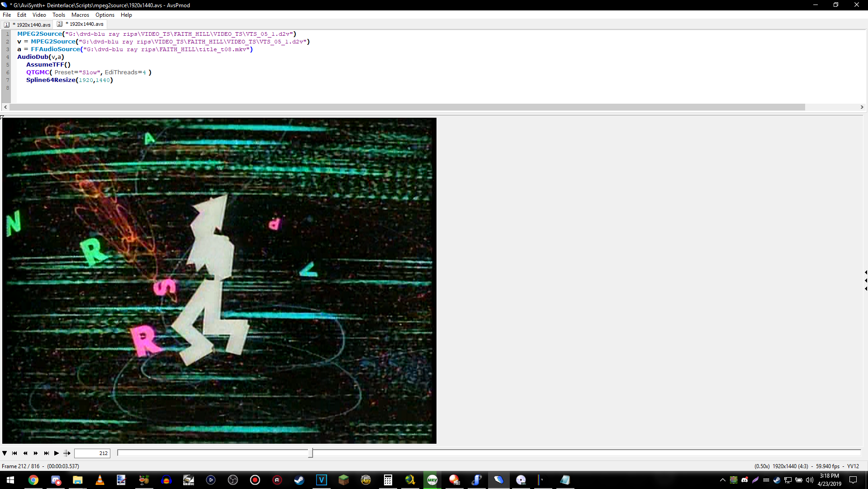Open File Explorer from the taskbar
The width and height of the screenshot is (868, 489).
[x=78, y=480]
